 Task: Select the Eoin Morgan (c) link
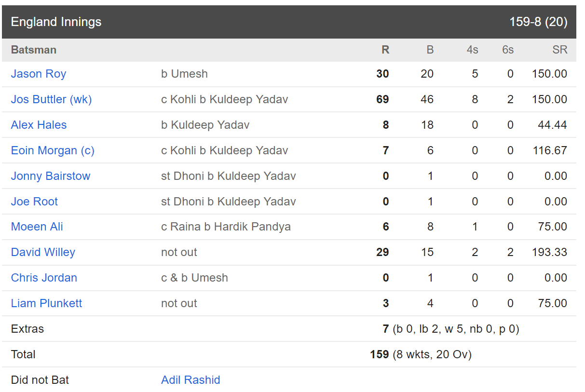[x=53, y=150]
